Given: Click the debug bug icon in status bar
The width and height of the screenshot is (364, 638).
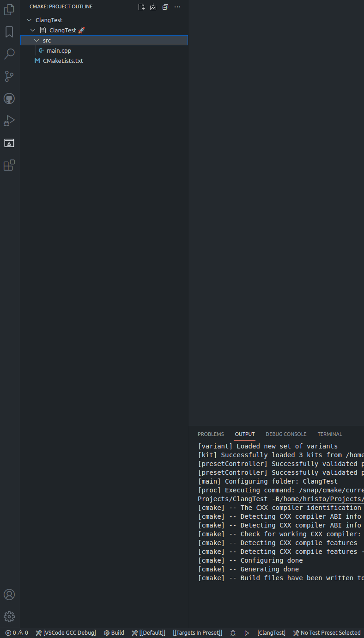Looking at the screenshot, I should [x=233, y=633].
